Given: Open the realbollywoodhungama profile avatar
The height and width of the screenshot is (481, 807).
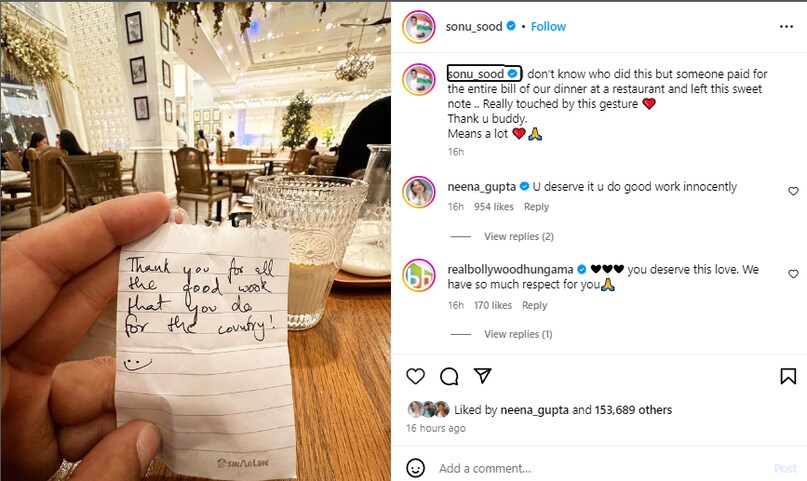Looking at the screenshot, I should (x=418, y=275).
